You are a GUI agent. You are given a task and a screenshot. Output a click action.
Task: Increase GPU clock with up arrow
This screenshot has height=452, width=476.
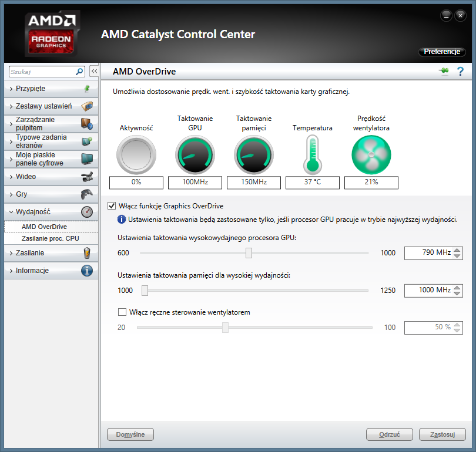coord(457,250)
